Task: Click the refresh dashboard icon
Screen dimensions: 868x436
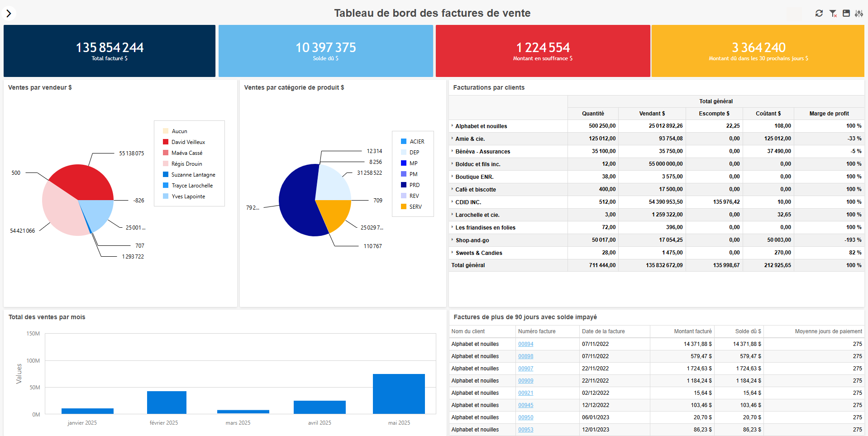Action: click(819, 14)
